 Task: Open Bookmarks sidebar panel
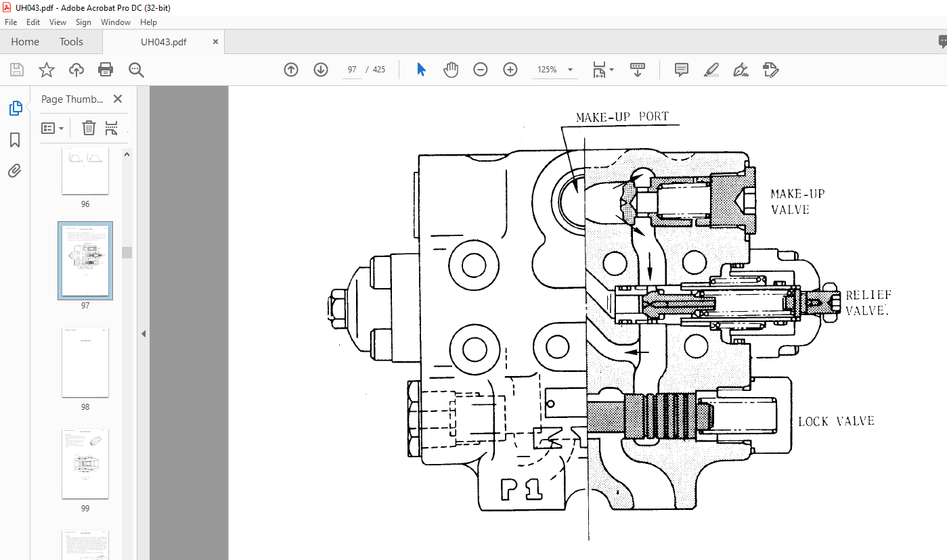(15, 140)
